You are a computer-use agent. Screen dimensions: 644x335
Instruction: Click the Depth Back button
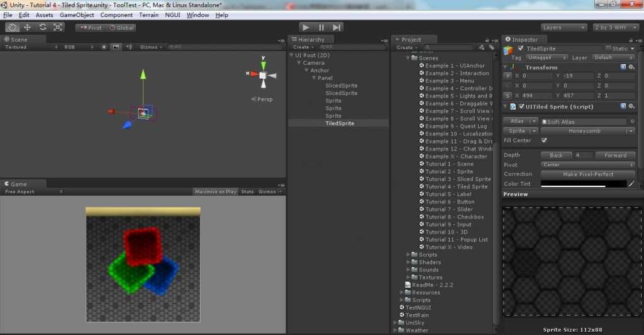point(556,156)
